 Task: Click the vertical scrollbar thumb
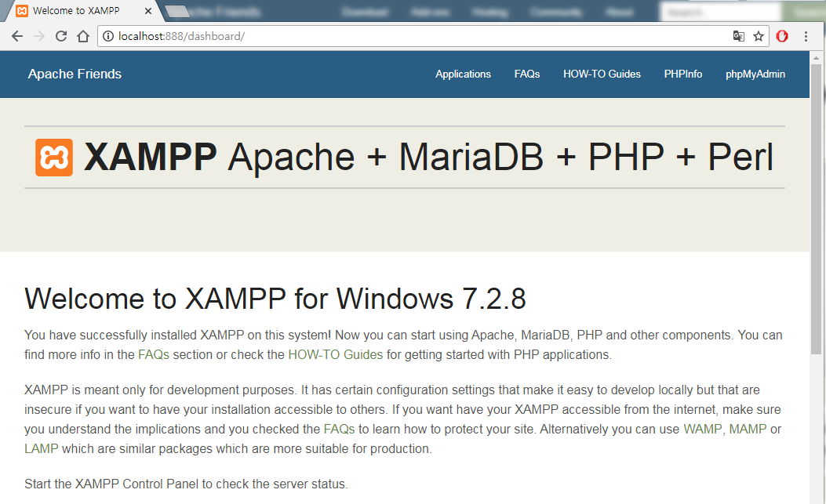point(816,208)
